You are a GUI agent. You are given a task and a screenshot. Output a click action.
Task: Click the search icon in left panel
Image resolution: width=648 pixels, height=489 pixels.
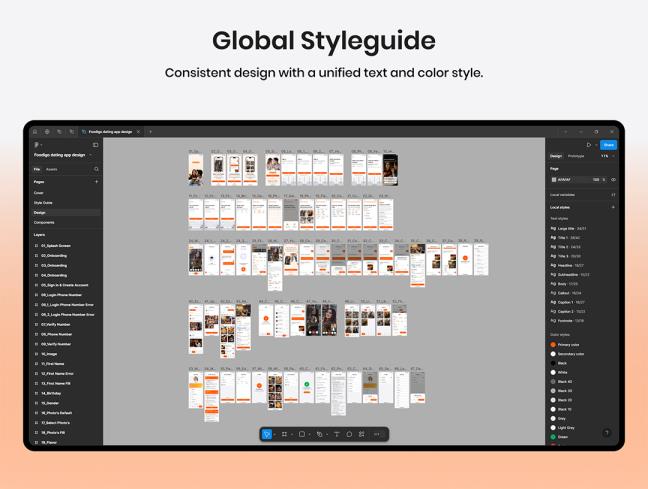tap(96, 169)
